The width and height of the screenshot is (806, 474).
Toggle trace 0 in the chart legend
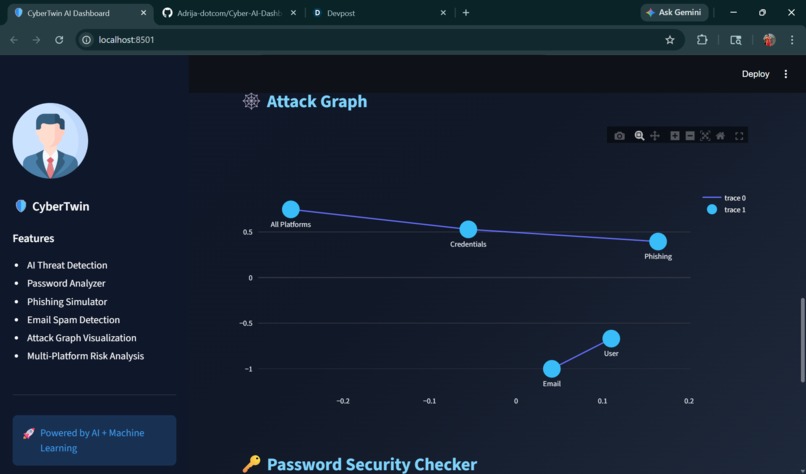[x=724, y=198]
